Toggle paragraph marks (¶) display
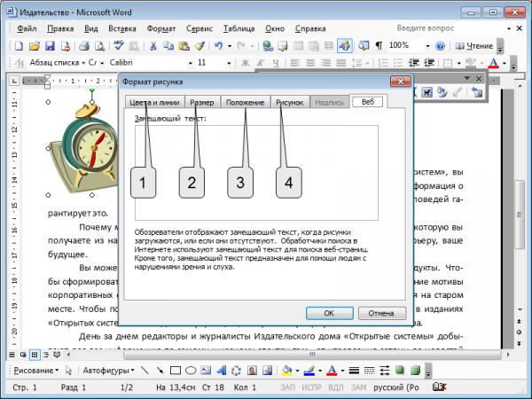Screen dimensions: 532x399 pos(379,46)
